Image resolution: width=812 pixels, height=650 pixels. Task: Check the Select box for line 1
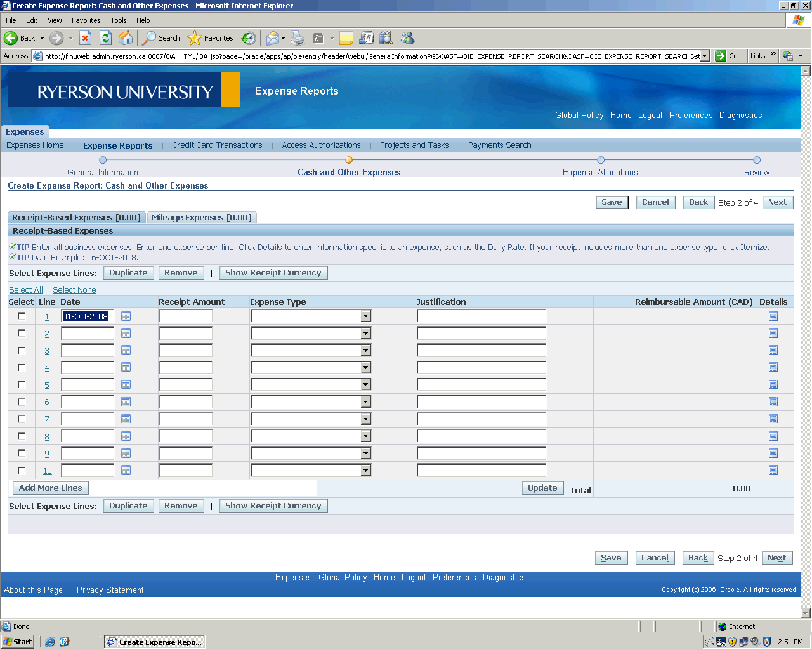click(22, 316)
